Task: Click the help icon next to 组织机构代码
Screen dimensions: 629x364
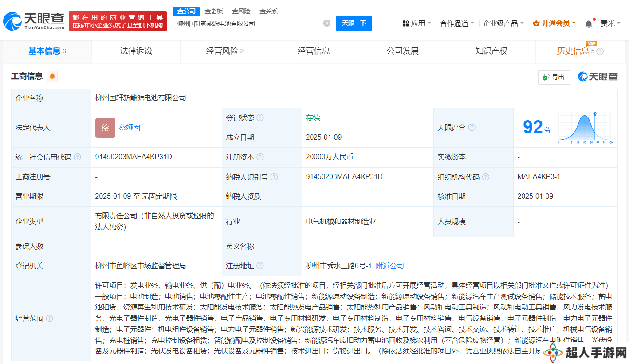Action: pos(486,177)
